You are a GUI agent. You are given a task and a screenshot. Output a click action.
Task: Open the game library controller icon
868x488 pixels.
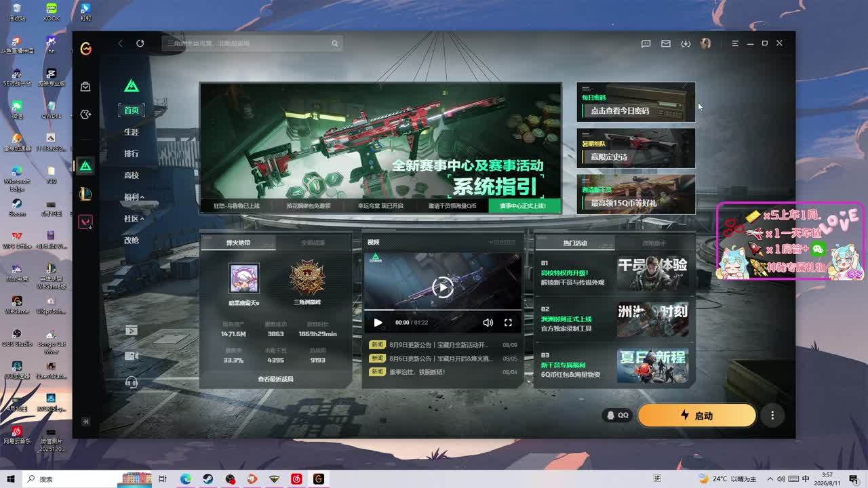pyautogui.click(x=85, y=115)
